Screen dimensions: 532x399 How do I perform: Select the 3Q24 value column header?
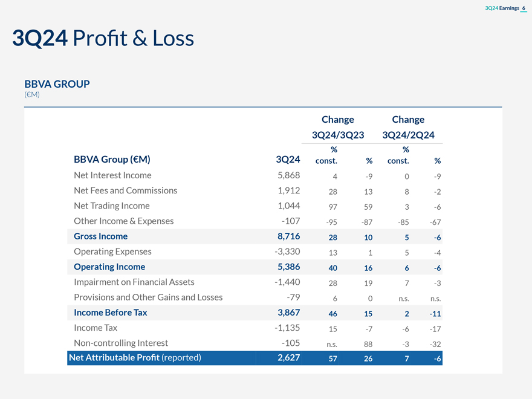click(x=288, y=160)
